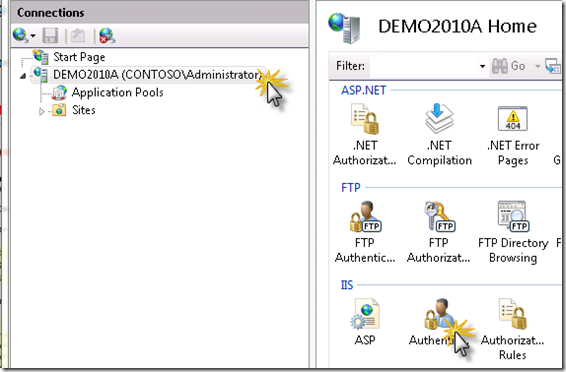Collapse the DEMO2010A server node

(23, 76)
